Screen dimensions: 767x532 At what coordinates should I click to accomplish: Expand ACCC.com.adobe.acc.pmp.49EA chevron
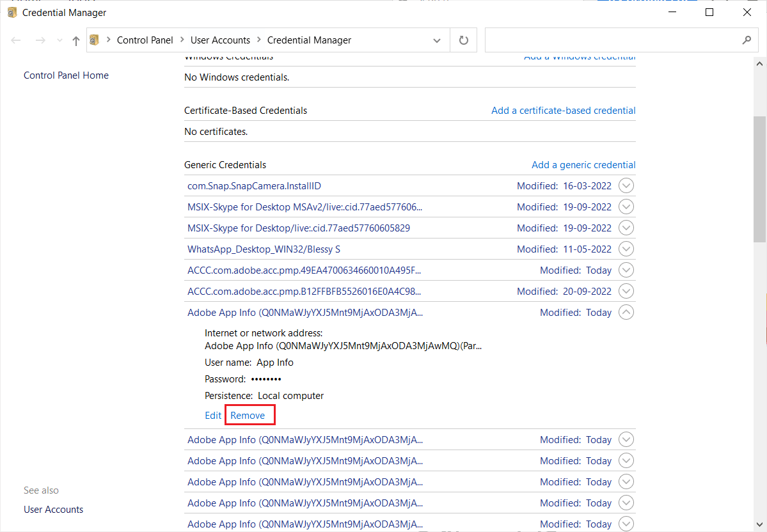point(626,270)
